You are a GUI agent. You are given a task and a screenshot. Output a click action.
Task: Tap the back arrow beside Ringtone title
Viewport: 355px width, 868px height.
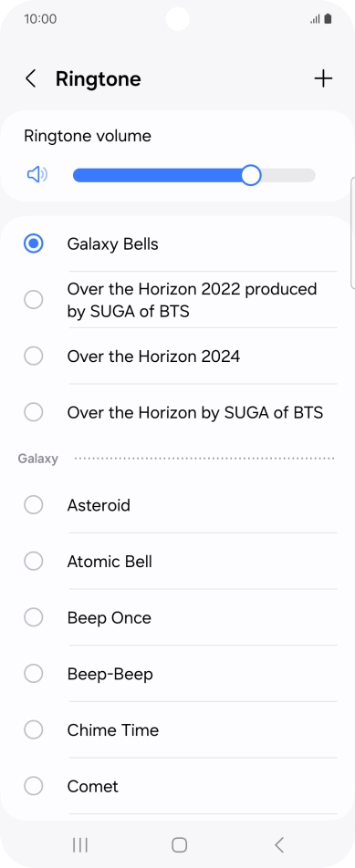point(30,78)
